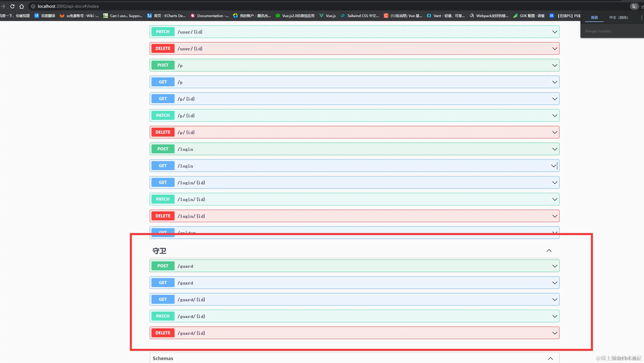This screenshot has width=644, height=363.
Task: Switch translation to 英语 tab
Action: point(594,17)
